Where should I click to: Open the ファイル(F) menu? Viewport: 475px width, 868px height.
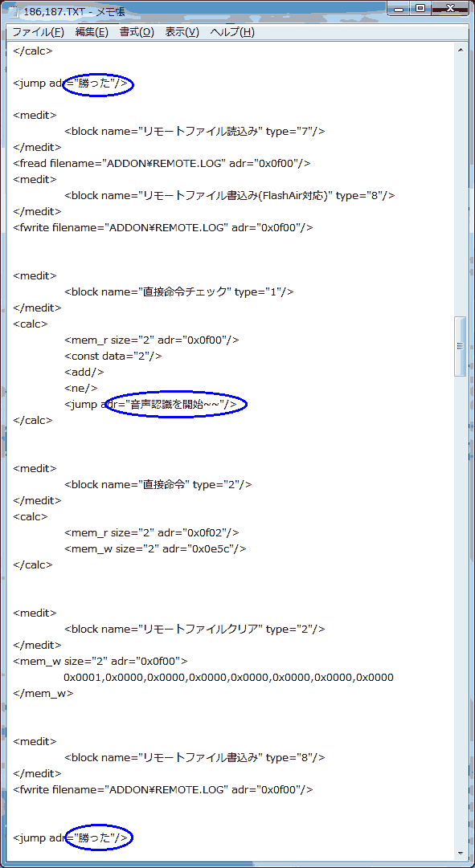point(39,32)
